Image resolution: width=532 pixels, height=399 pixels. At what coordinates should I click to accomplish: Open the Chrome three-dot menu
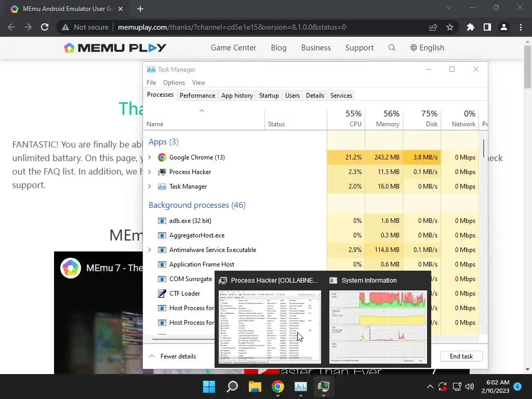[521, 27]
